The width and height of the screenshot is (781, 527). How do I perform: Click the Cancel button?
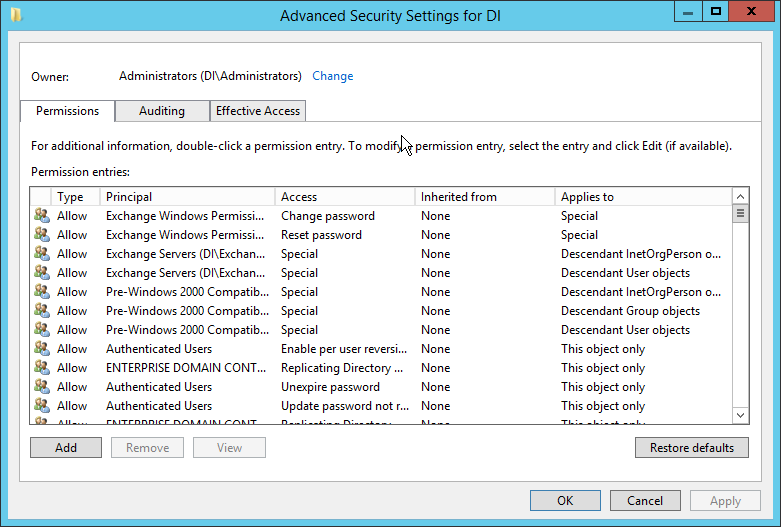click(x=645, y=501)
